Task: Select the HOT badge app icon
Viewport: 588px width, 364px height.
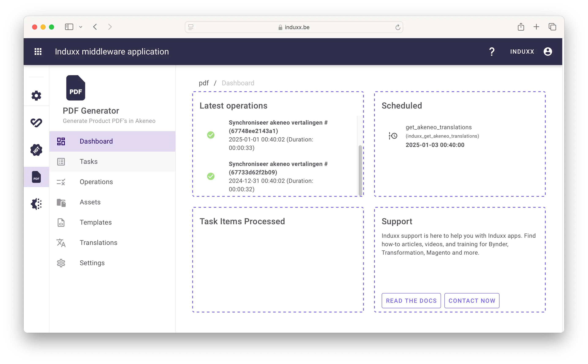Action: [36, 150]
